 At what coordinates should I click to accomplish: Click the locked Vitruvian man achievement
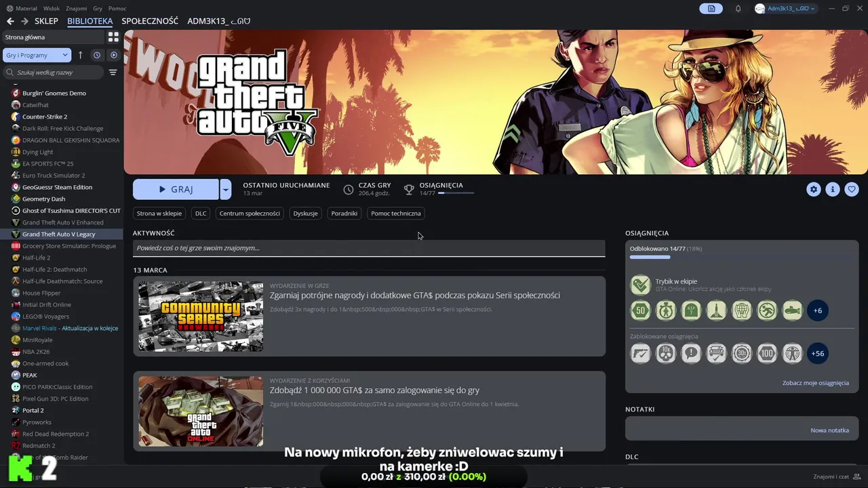[792, 353]
